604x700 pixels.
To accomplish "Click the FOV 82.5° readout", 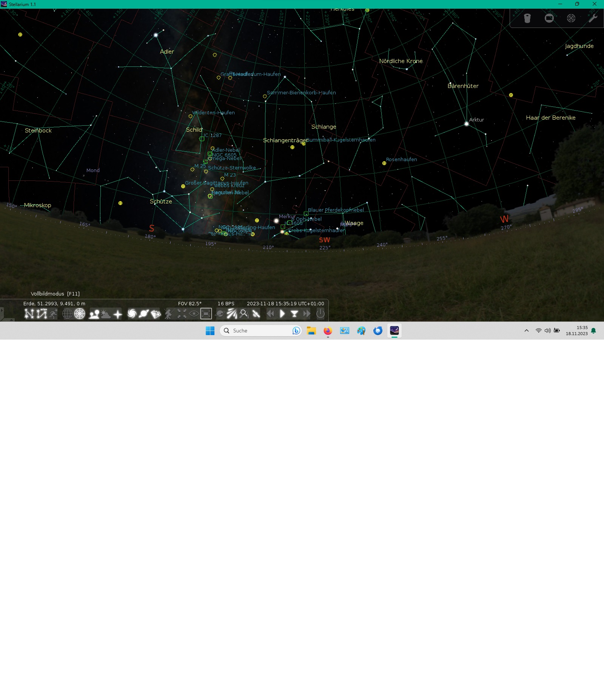I will pyautogui.click(x=190, y=303).
